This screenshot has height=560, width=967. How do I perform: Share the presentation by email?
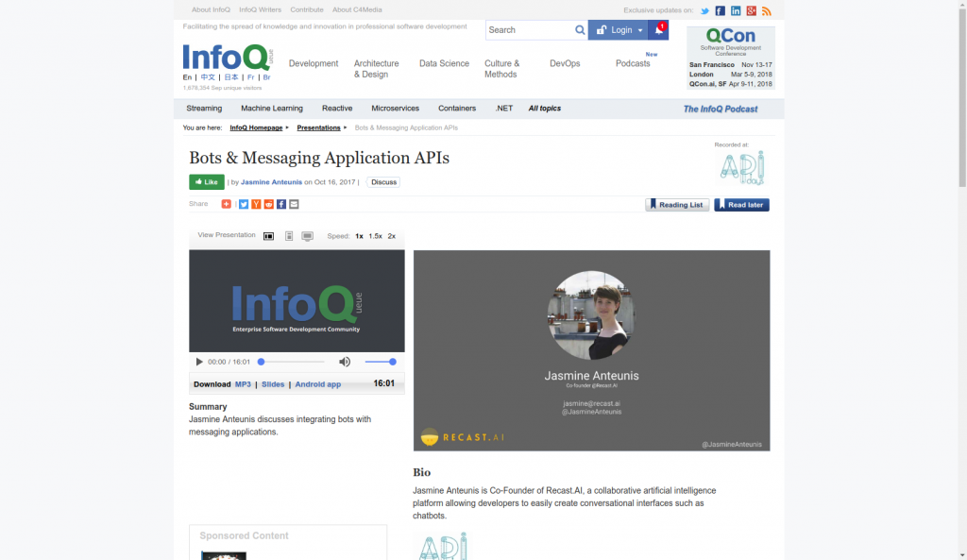pos(295,204)
